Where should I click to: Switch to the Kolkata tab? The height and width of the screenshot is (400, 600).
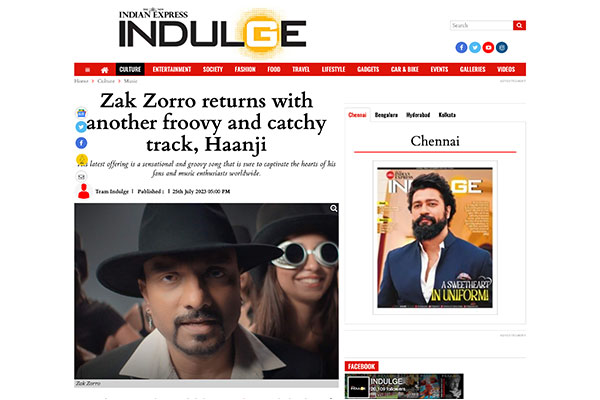(x=447, y=115)
